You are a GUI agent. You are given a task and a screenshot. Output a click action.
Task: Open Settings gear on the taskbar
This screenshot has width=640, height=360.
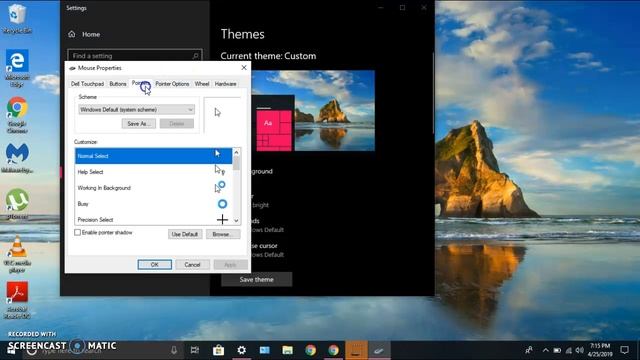point(242,350)
